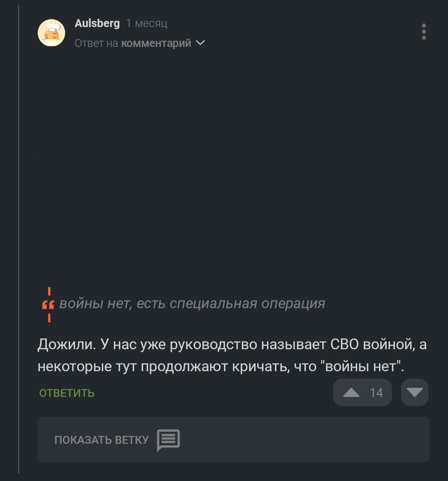Expand the parent comment with the chevron
This screenshot has width=448, height=481.
(200, 43)
